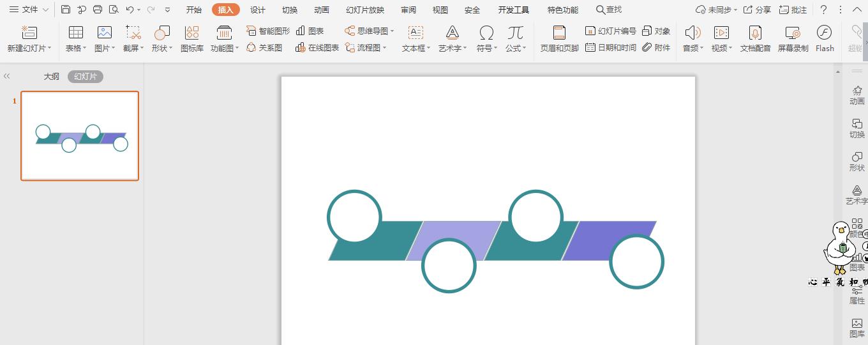Open the 形状 shapes tool
Image resolution: width=868 pixels, height=345 pixels.
(161, 39)
